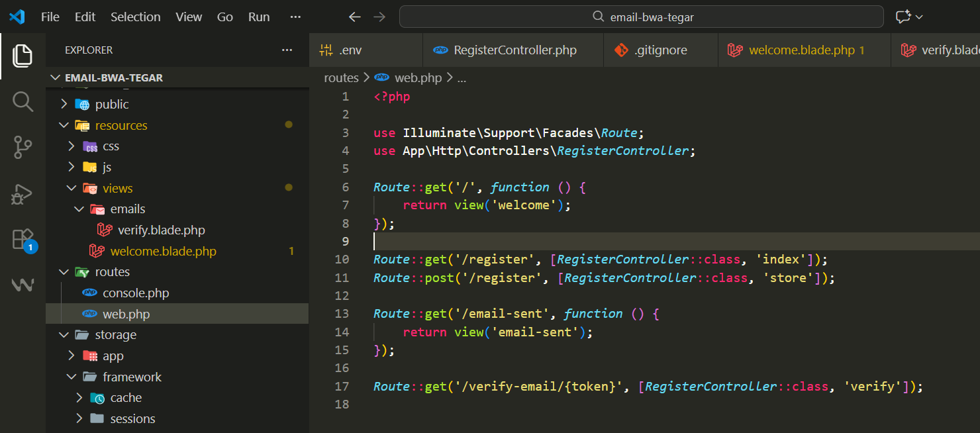Viewport: 980px width, 433px height.
Task: Click the W icon in activity bar
Action: click(23, 285)
